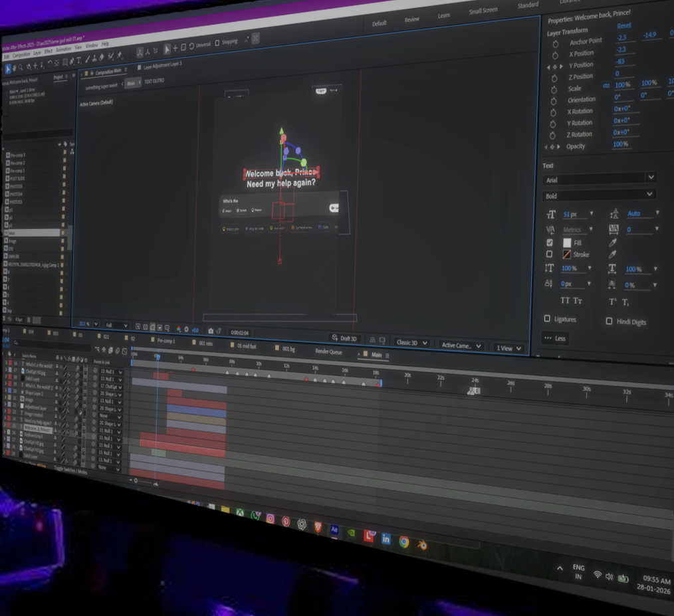Click the Less button in Properties

click(555, 338)
